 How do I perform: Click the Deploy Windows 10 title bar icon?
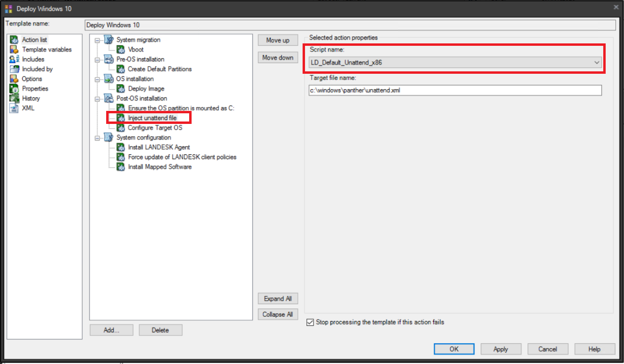click(x=8, y=8)
